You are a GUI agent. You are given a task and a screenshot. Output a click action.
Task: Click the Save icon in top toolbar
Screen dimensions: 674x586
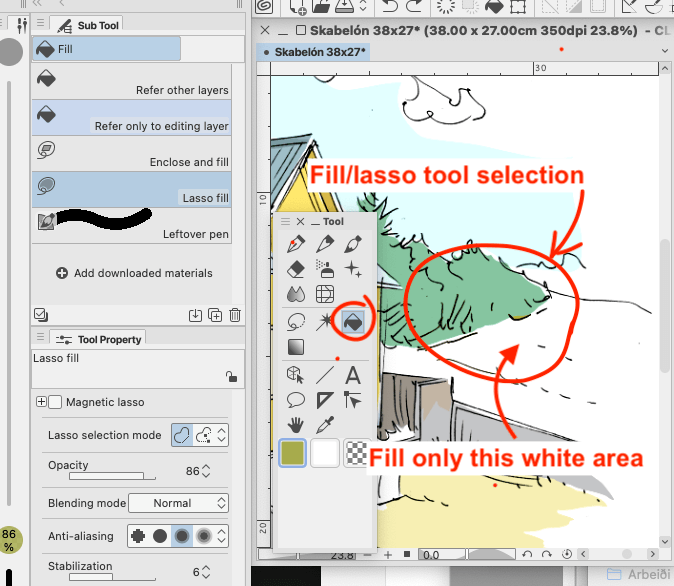tap(344, 6)
